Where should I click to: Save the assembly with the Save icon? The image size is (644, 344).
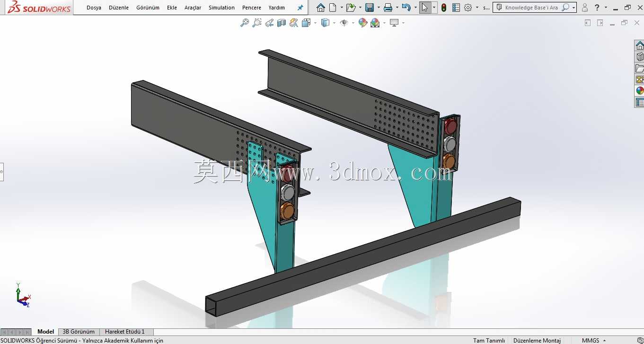[370, 8]
